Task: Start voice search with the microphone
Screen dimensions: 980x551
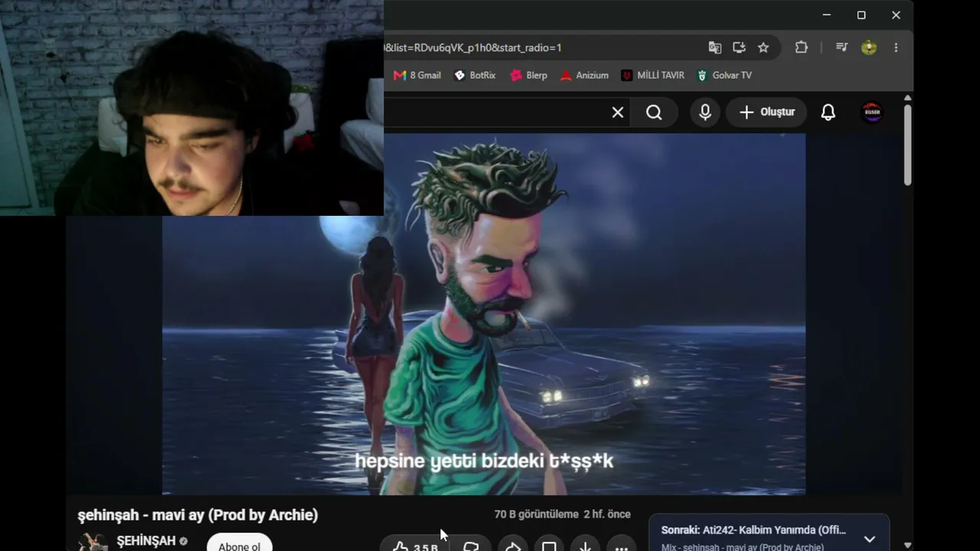Action: click(705, 112)
